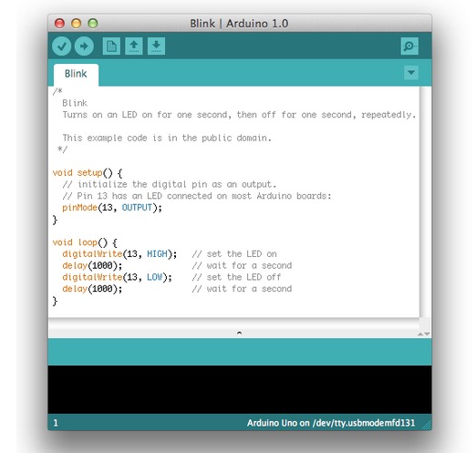
Task: Open a sketch using the up-arrow icon
Action: click(134, 46)
